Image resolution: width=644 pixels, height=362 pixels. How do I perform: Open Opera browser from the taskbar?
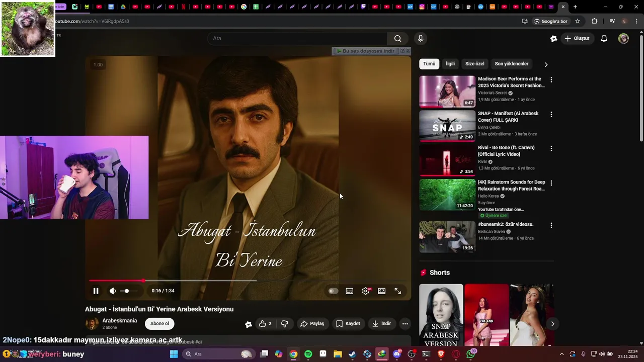tap(456, 354)
